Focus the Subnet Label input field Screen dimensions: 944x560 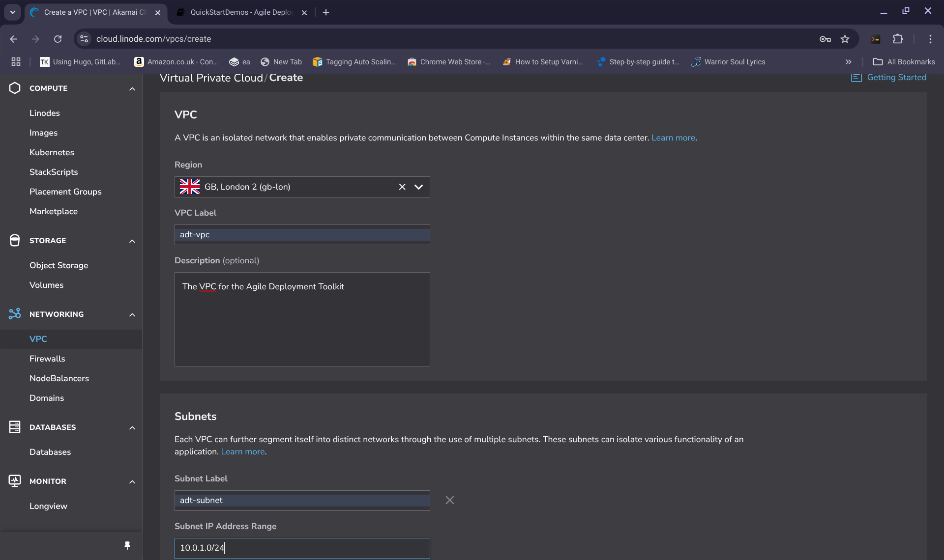click(302, 500)
